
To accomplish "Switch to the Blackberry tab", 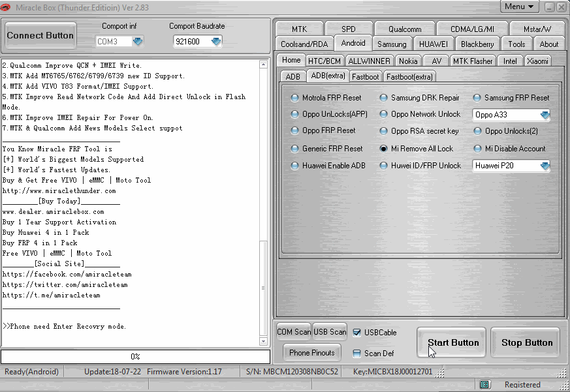I will (477, 44).
